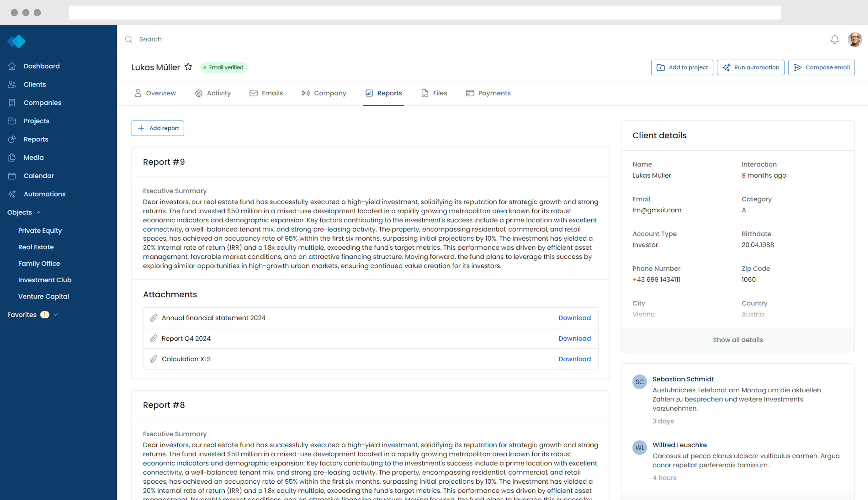This screenshot has height=500, width=868.
Task: Select the Reports tab
Action: tap(383, 93)
